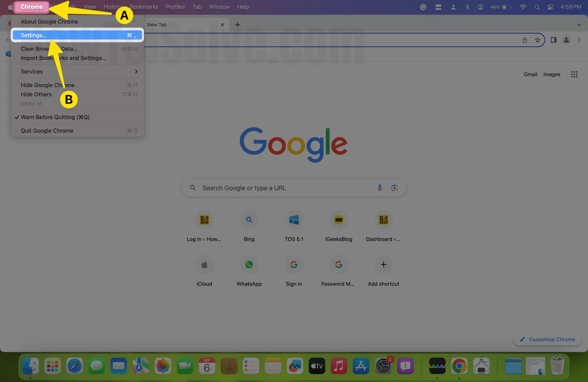Image resolution: width=588 pixels, height=382 pixels.
Task: Open Settings from the Chrome menu
Action: pyautogui.click(x=77, y=35)
